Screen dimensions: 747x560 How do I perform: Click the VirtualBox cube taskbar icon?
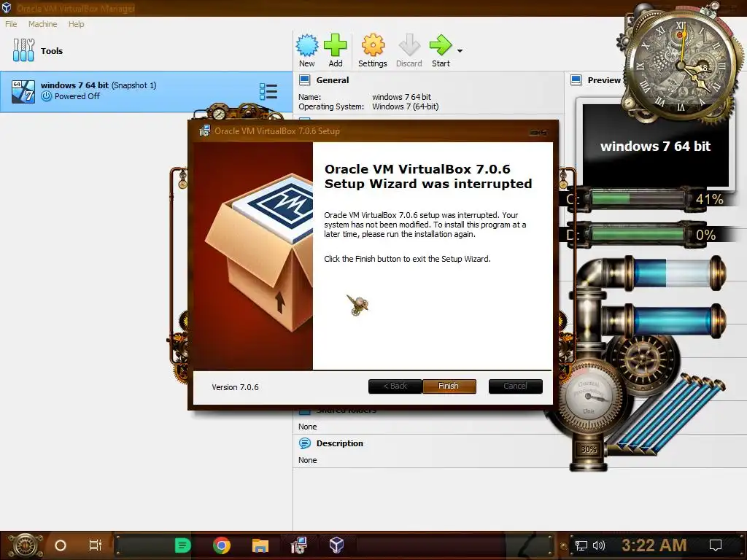[337, 545]
